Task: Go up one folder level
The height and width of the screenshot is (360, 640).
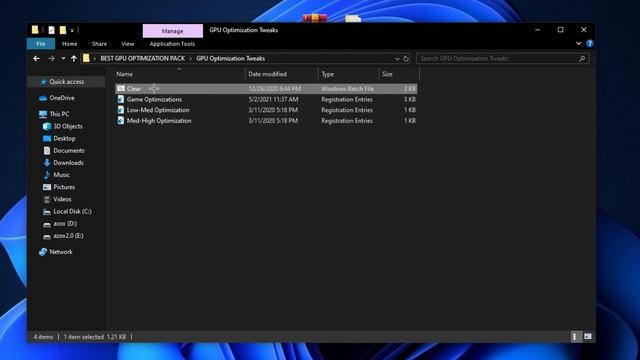Action: click(x=73, y=59)
